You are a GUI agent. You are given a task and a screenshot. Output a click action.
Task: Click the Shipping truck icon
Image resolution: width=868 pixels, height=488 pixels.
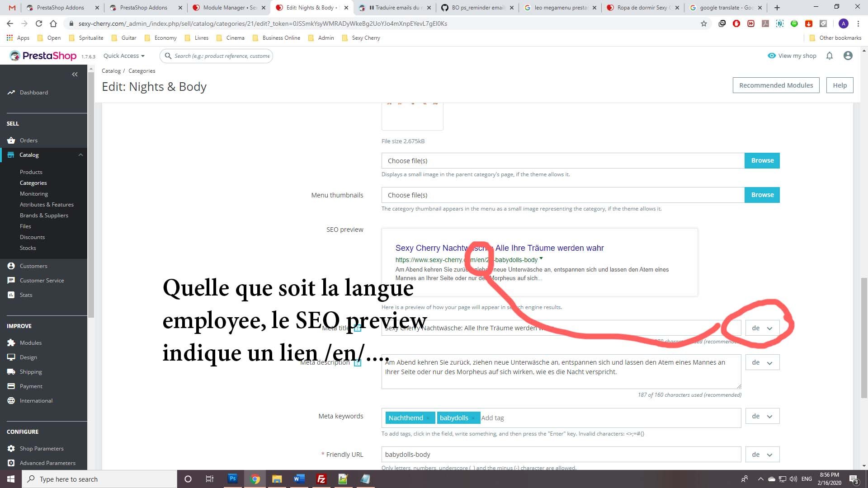11,371
